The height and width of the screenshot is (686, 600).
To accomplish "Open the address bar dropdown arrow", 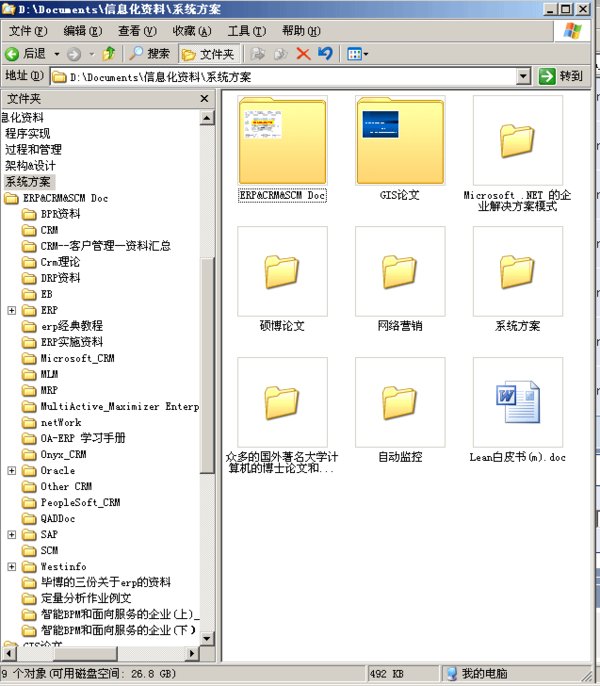I will pos(523,76).
